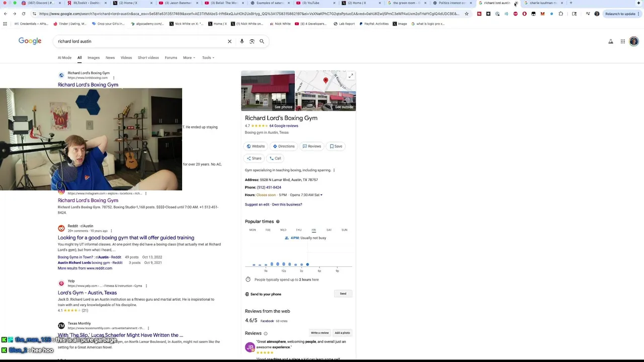Show info about Reviews section
Screen dimensions: 644x362
(x=266, y=333)
